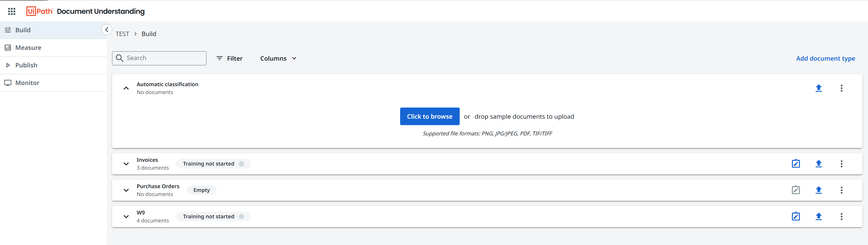Expand the Purchase Orders document type
This screenshot has height=245, width=868.
point(126,190)
